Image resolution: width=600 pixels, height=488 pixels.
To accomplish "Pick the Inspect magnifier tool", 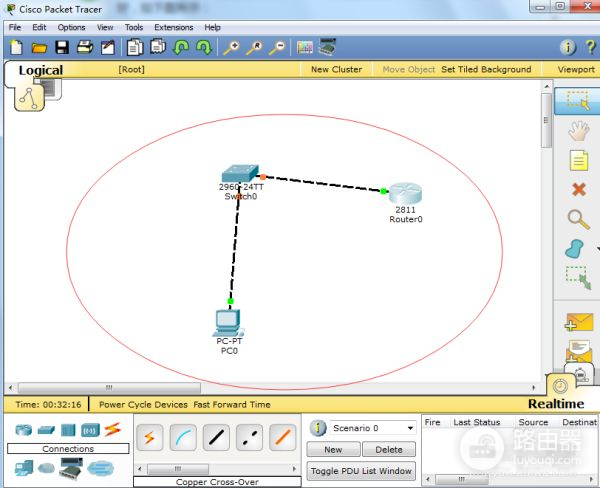I will pyautogui.click(x=578, y=219).
